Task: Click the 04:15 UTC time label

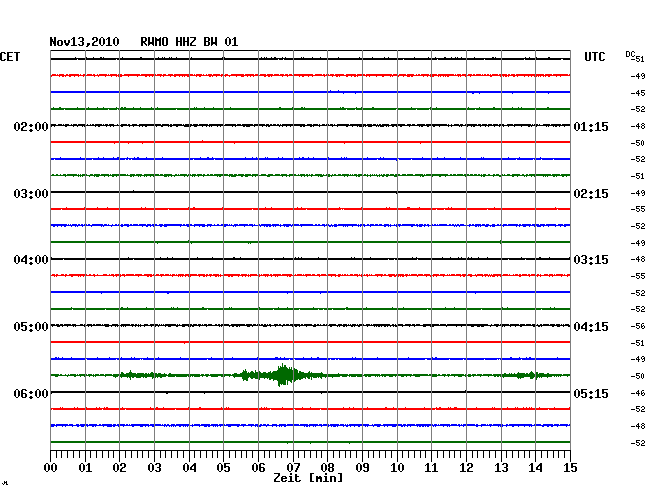Action: click(x=591, y=327)
